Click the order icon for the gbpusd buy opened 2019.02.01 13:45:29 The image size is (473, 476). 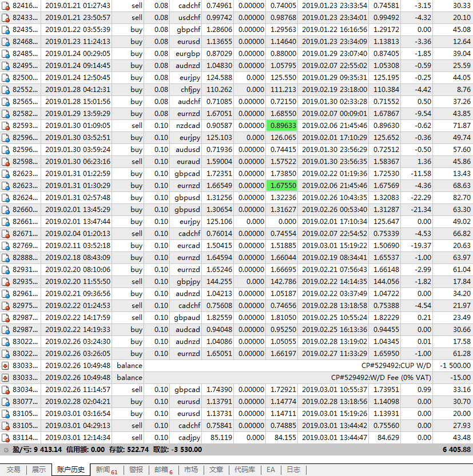pos(6,210)
